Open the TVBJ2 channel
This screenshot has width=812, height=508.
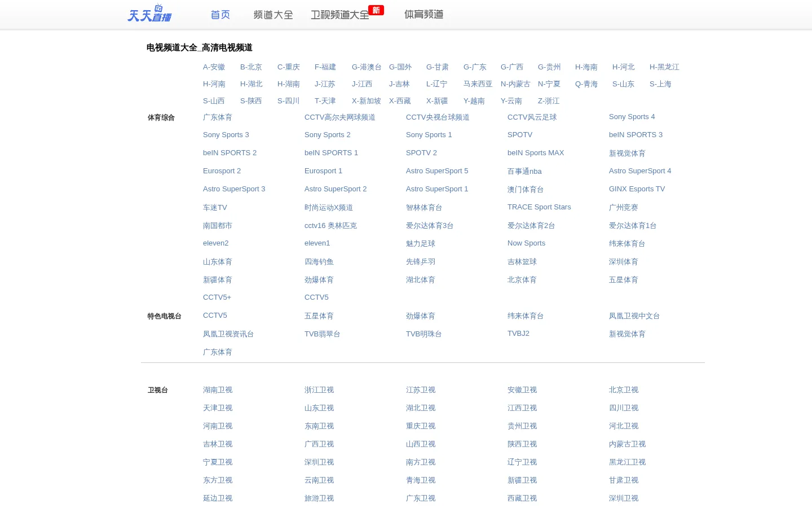(x=518, y=334)
